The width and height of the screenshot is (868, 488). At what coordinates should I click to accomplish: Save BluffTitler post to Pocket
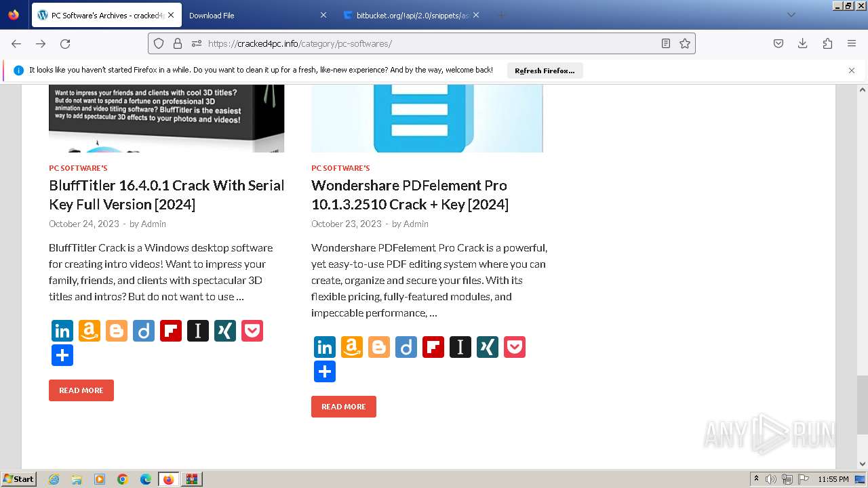pyautogui.click(x=252, y=331)
